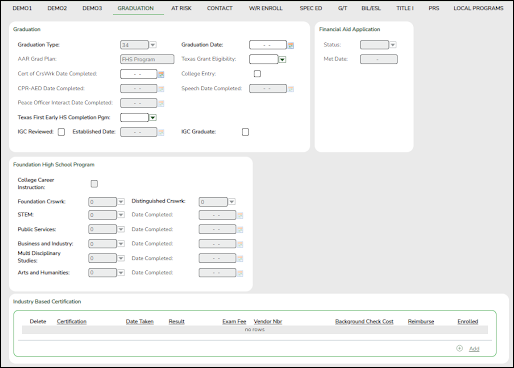Viewport: 514px width, 368px height.
Task: Expand the Arts and Humanities dropdown
Action: (121, 273)
